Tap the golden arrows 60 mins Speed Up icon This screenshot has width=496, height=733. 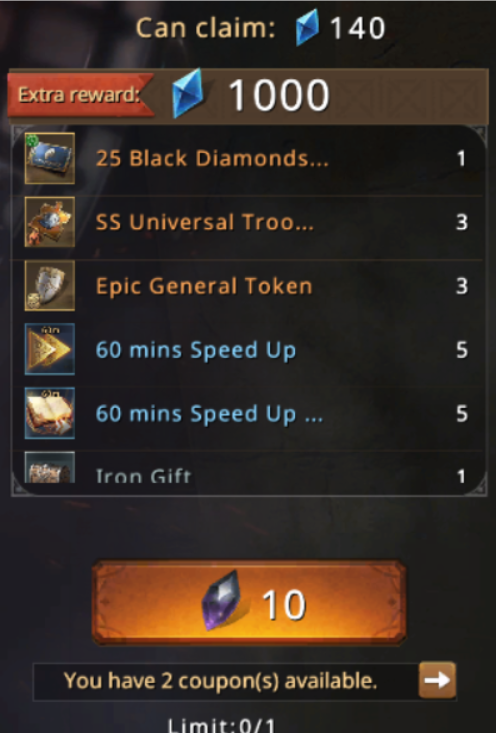50,349
